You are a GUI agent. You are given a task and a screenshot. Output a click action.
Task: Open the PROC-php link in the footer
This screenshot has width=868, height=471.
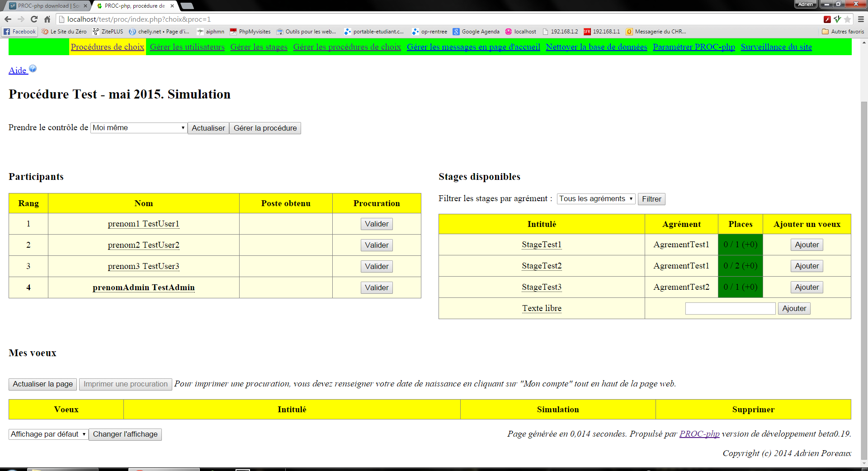(699, 434)
